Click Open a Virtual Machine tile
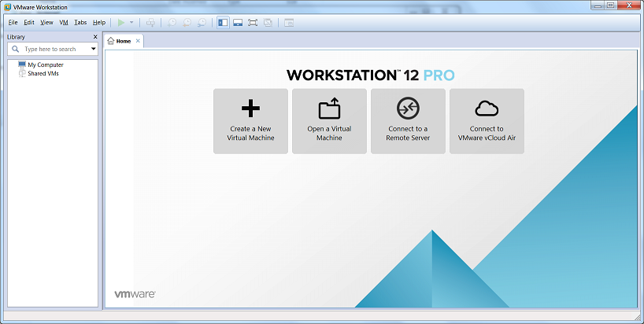This screenshot has width=644, height=324. pos(329,121)
